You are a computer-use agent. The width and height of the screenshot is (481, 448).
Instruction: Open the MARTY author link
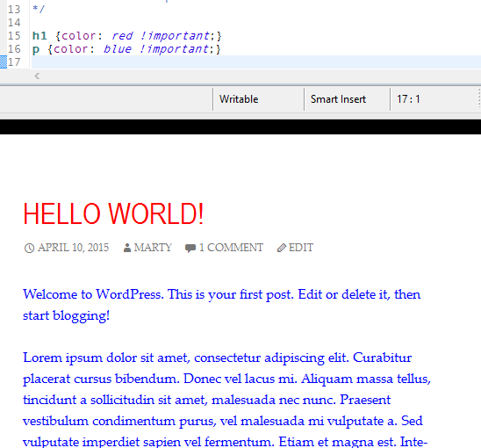point(153,248)
